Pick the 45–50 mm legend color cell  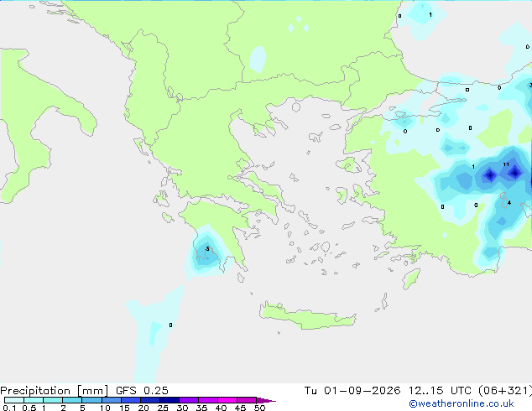tap(247, 400)
